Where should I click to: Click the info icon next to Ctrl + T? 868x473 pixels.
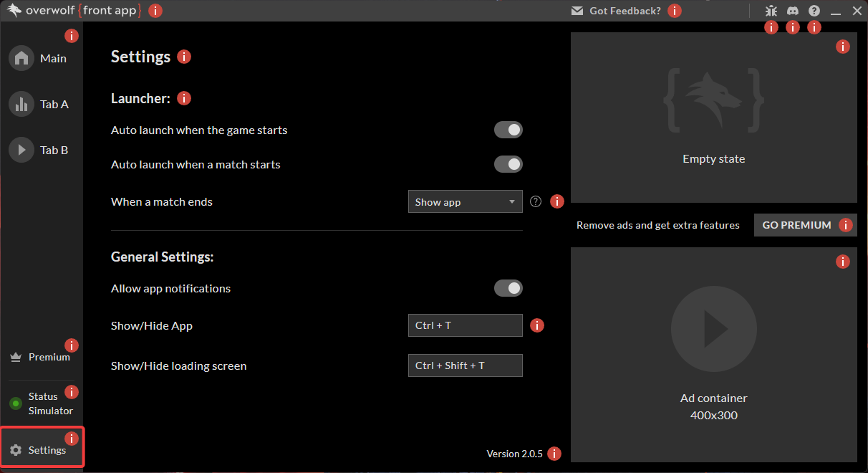(x=537, y=325)
